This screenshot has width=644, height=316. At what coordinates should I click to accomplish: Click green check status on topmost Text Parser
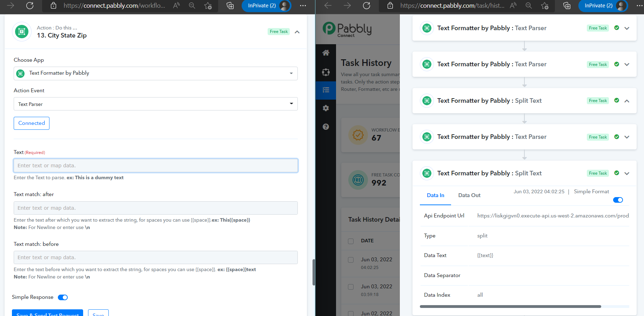617,28
